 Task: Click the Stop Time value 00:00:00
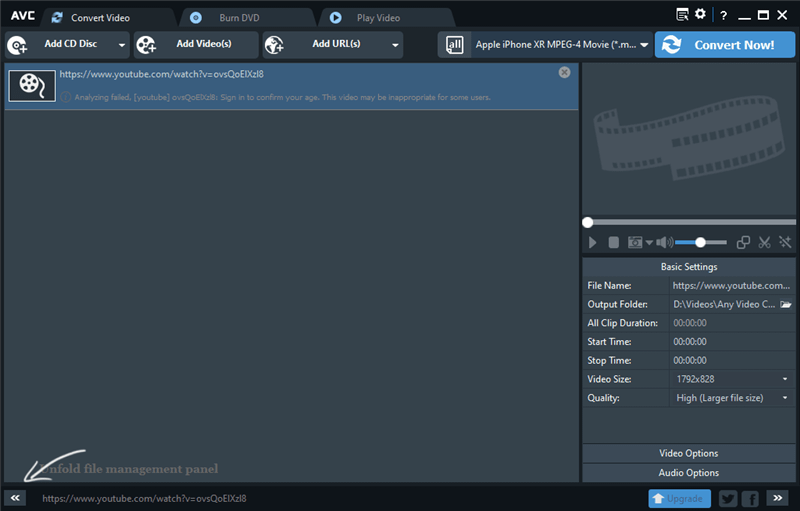[x=690, y=361]
